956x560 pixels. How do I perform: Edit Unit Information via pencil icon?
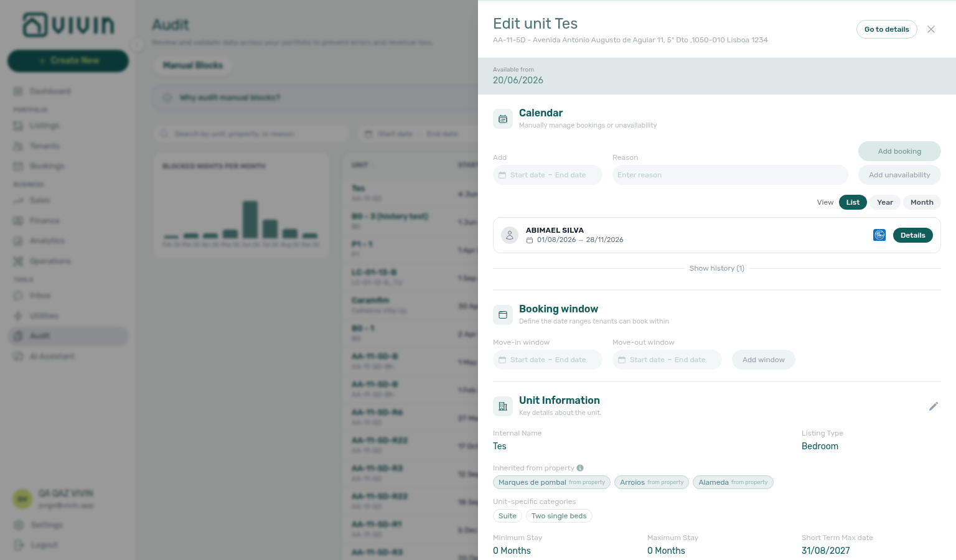click(x=934, y=406)
